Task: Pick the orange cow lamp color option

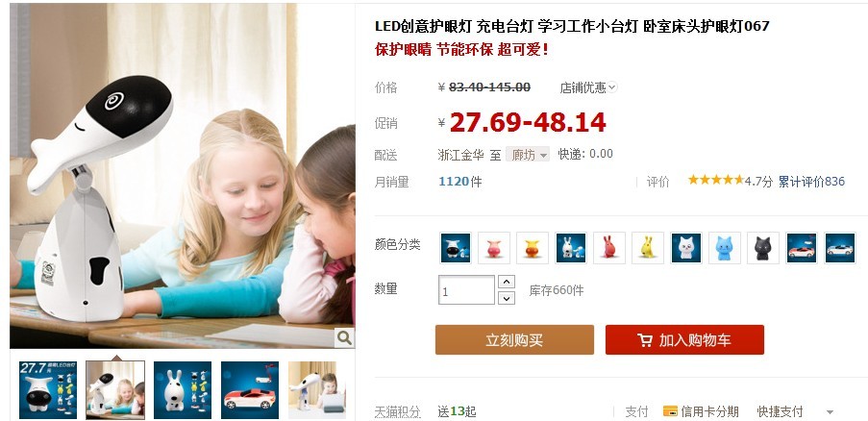Action: point(533,248)
